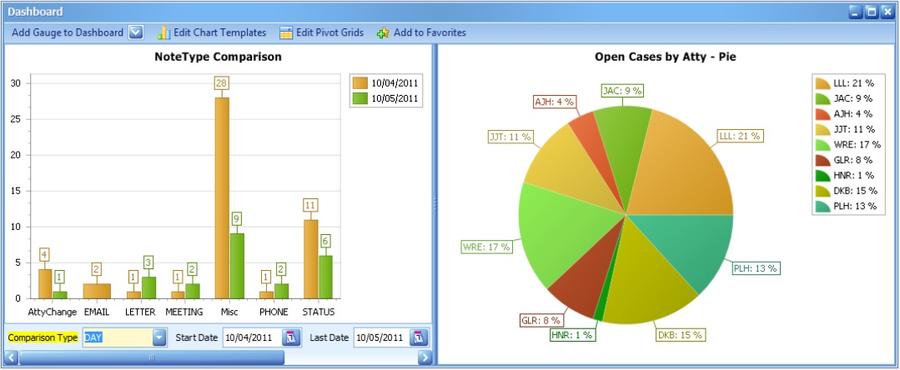Close the Dashboard window
The width and height of the screenshot is (900, 370).
coord(887,11)
